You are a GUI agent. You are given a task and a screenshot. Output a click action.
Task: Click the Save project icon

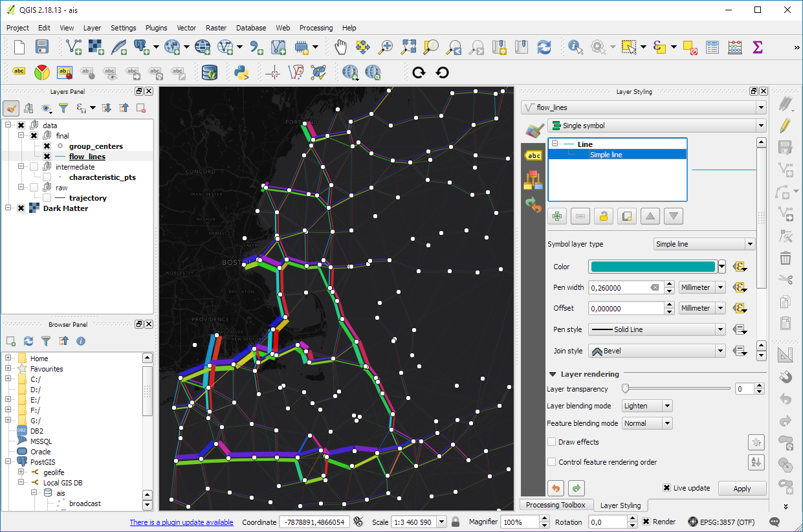(42, 47)
